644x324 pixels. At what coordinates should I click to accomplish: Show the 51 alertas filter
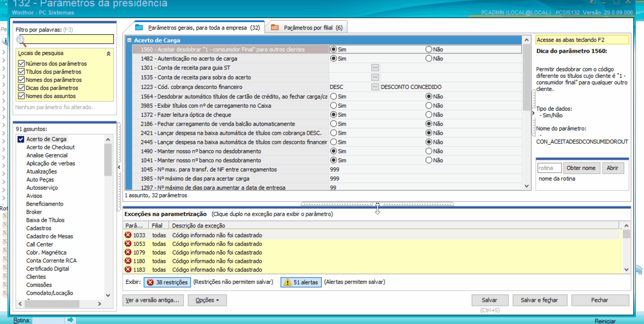click(301, 282)
